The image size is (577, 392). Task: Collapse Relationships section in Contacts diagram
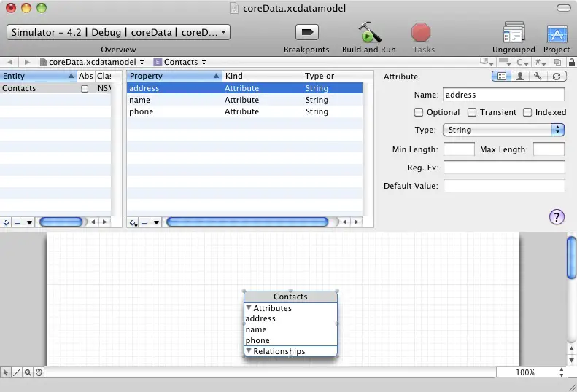[x=249, y=350]
